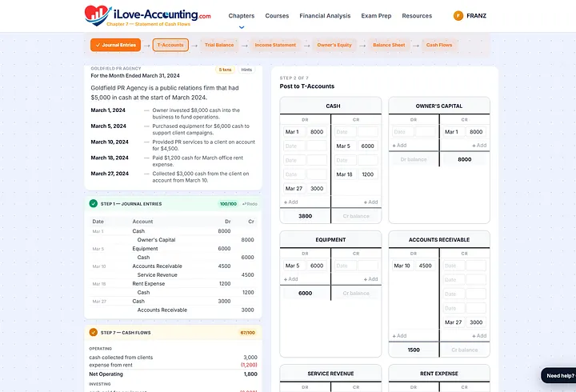Click the 5 txns badge

(225, 70)
